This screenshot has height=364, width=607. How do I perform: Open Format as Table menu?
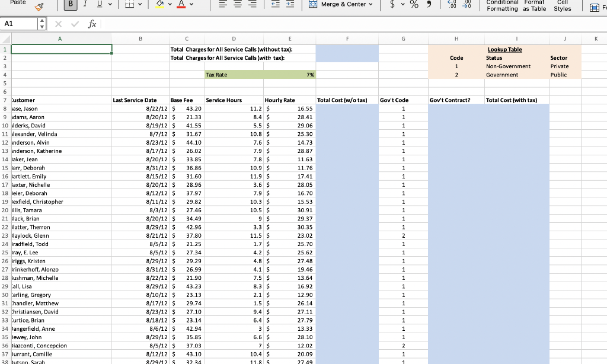coord(534,5)
